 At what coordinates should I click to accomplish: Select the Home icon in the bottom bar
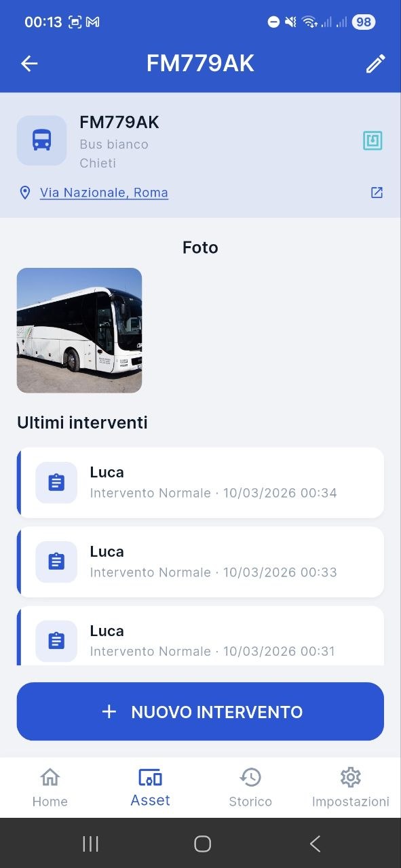[x=50, y=777]
